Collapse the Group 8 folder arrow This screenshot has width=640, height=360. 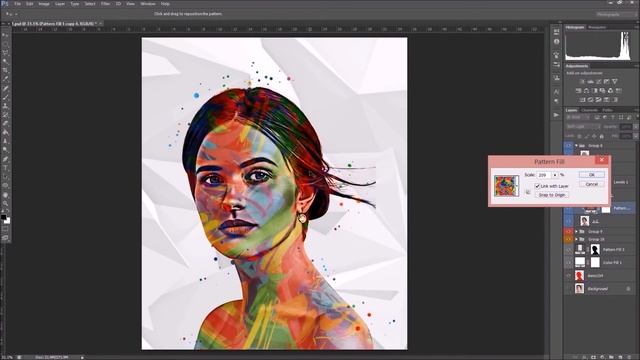pos(576,145)
